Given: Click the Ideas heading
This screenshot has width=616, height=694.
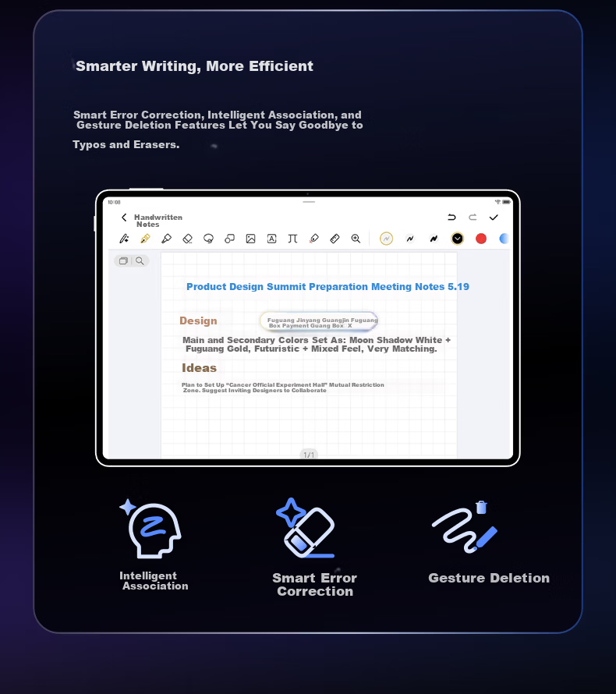Looking at the screenshot, I should point(199,368).
